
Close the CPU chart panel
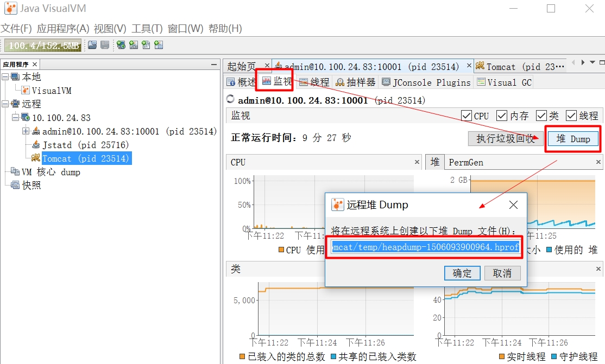point(417,162)
